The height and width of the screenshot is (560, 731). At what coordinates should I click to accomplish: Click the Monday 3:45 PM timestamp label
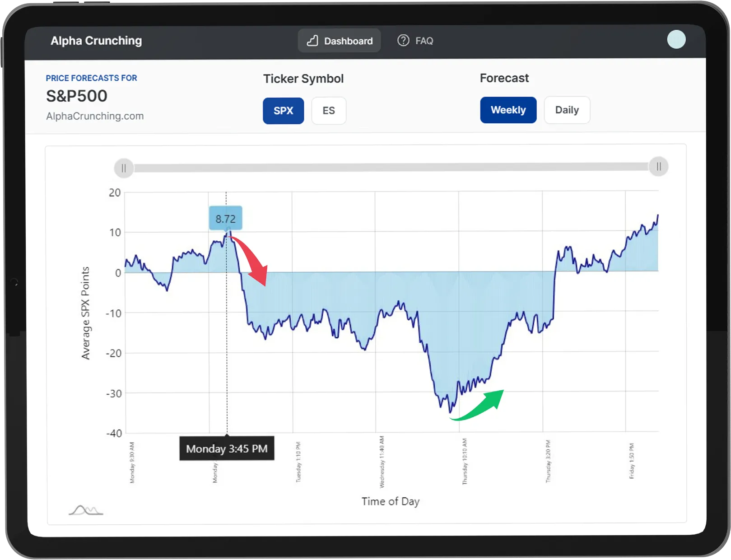(x=227, y=448)
